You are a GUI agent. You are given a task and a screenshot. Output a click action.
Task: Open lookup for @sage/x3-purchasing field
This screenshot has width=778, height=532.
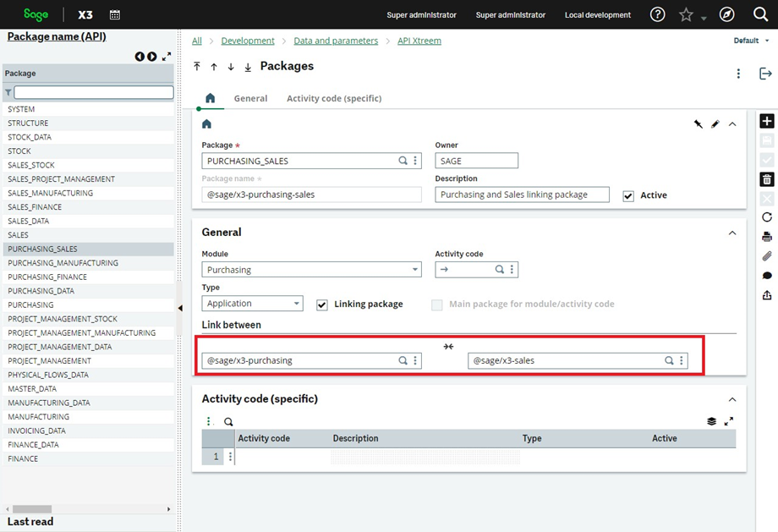[x=403, y=361]
